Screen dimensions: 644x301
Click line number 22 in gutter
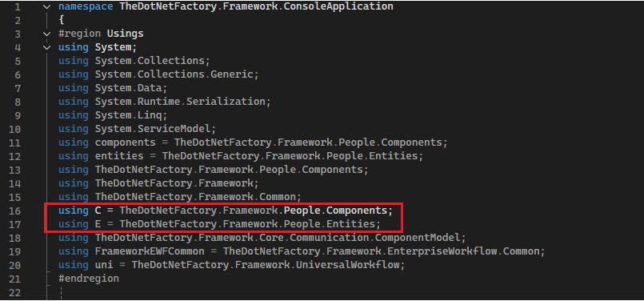pos(14,292)
